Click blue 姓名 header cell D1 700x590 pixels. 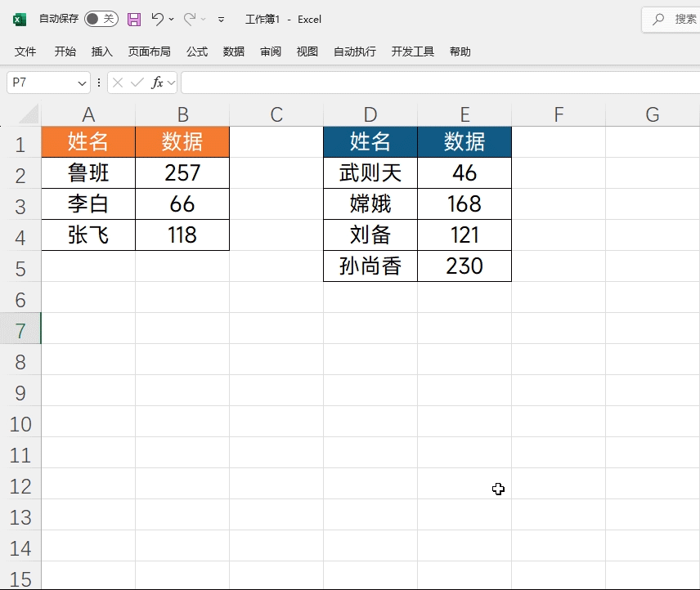[x=370, y=142]
